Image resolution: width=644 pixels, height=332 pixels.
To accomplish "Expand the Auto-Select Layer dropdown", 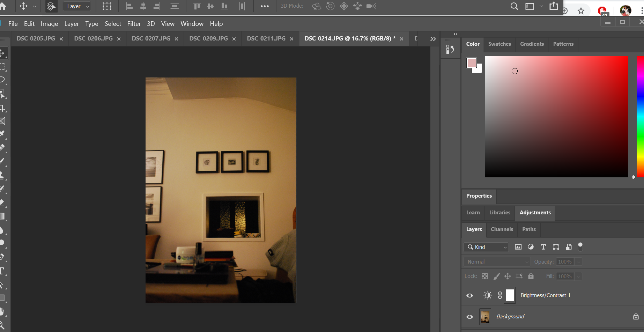I will click(x=77, y=6).
